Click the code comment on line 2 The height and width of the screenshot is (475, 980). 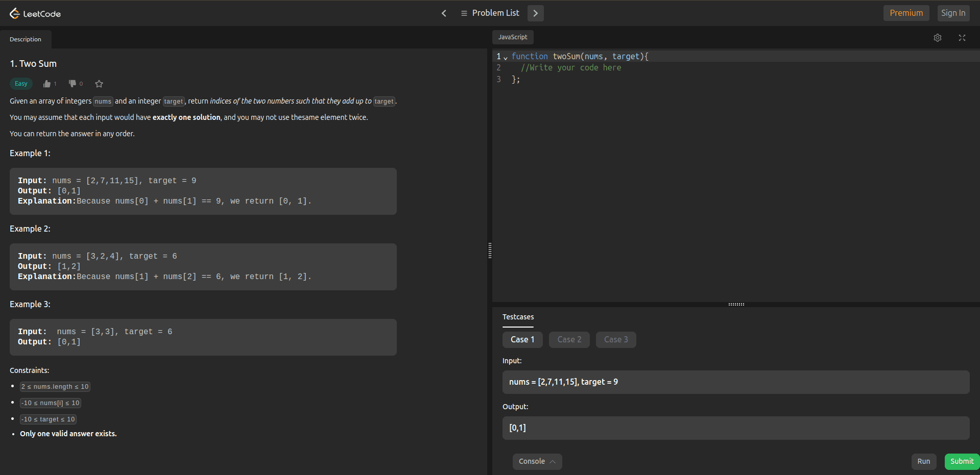(571, 68)
